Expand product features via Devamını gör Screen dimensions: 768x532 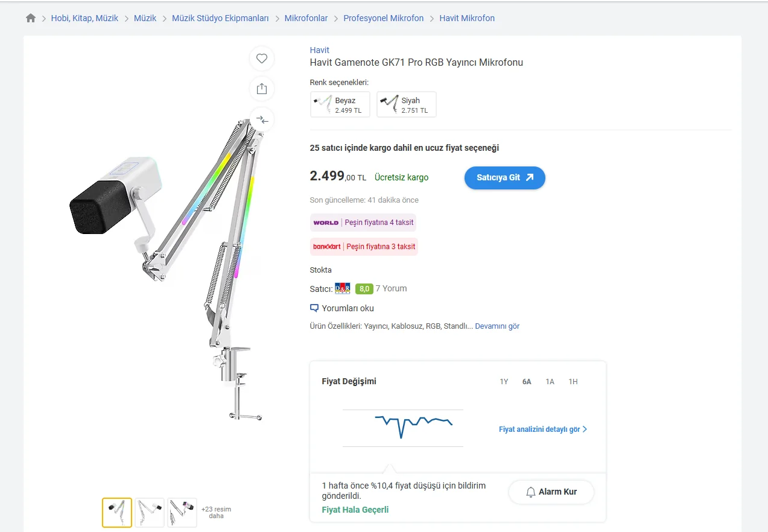pos(497,326)
